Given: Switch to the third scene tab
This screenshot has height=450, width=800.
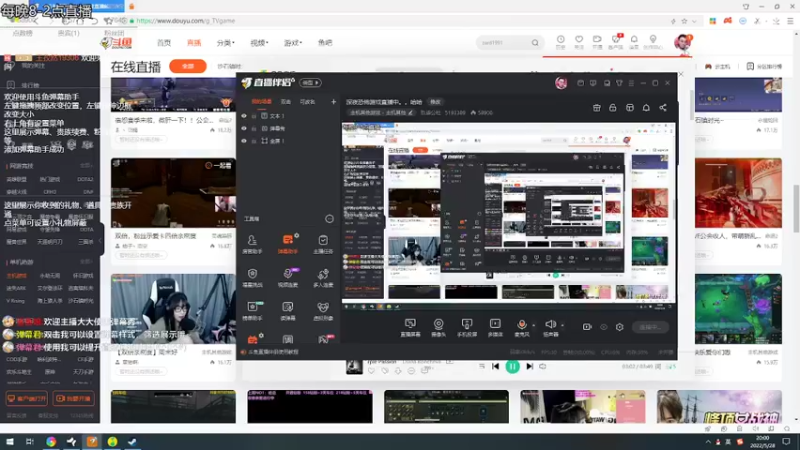Looking at the screenshot, I should pyautogui.click(x=307, y=102).
